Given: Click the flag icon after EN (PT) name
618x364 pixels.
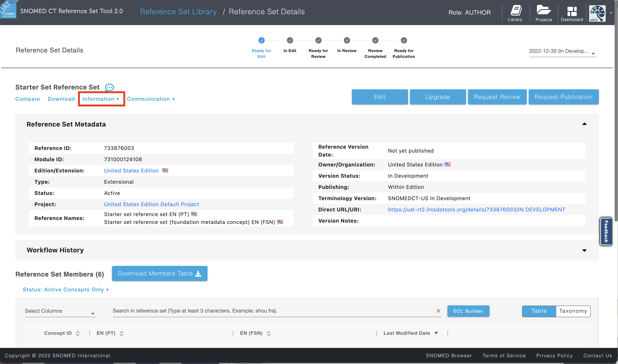Looking at the screenshot, I should click(194, 214).
